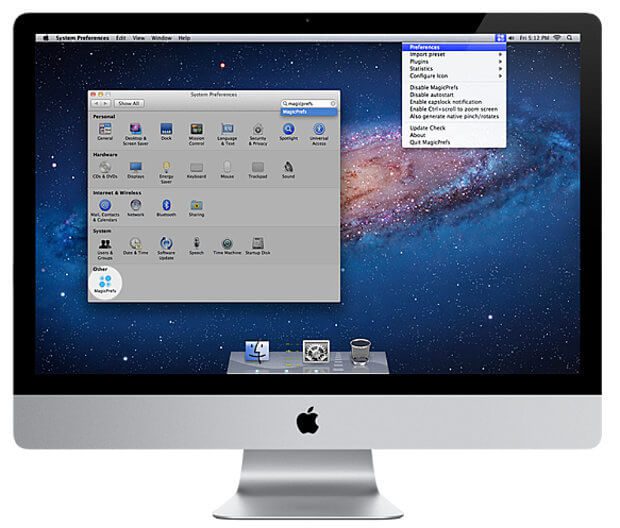This screenshot has height=528, width=620.
Task: Enable capslock notification option
Action: 454,102
